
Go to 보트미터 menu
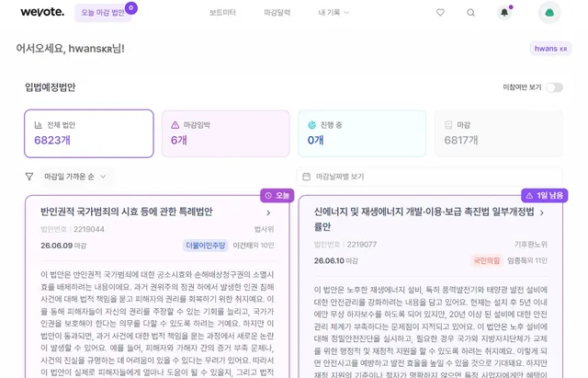click(222, 12)
